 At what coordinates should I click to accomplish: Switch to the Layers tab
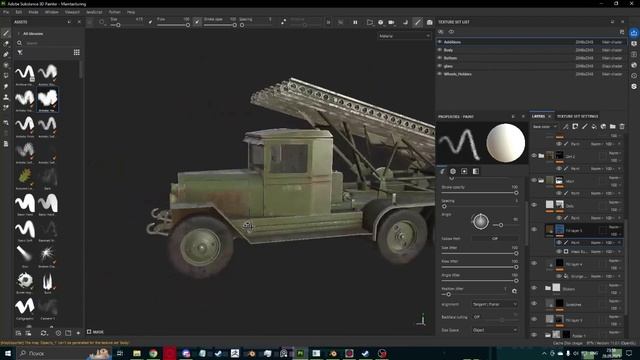pos(538,116)
